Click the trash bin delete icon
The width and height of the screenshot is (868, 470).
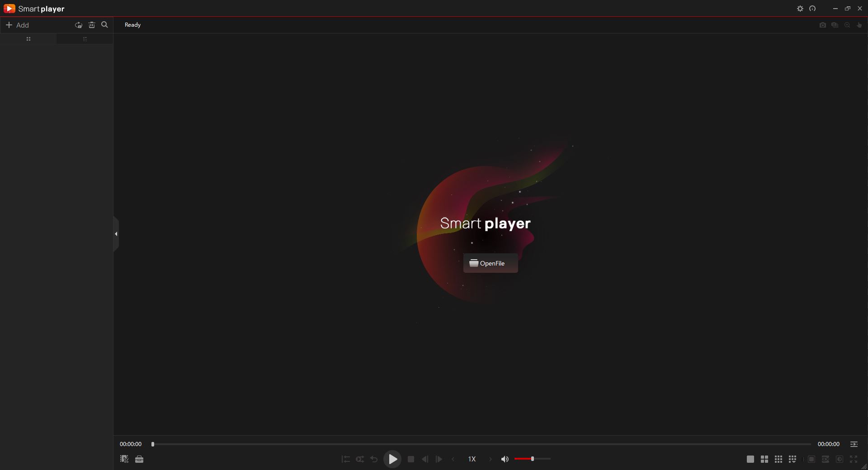point(92,25)
